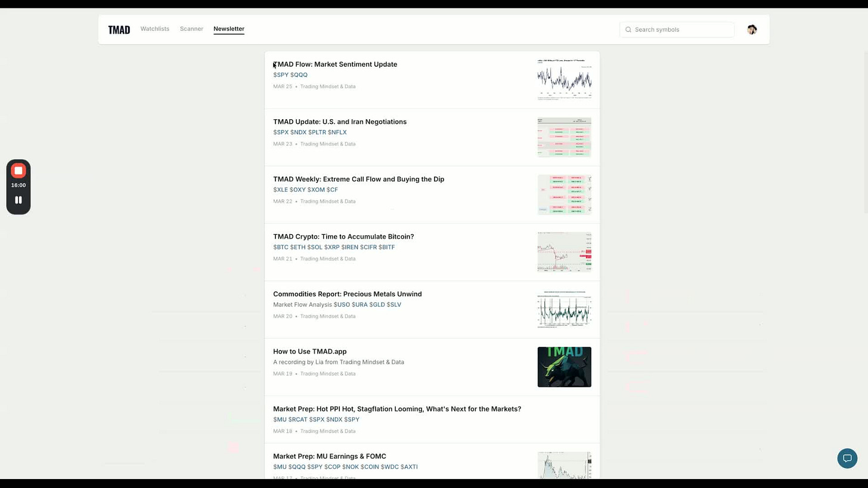
Task: Click the MAR 19 date label
Action: pos(283,374)
